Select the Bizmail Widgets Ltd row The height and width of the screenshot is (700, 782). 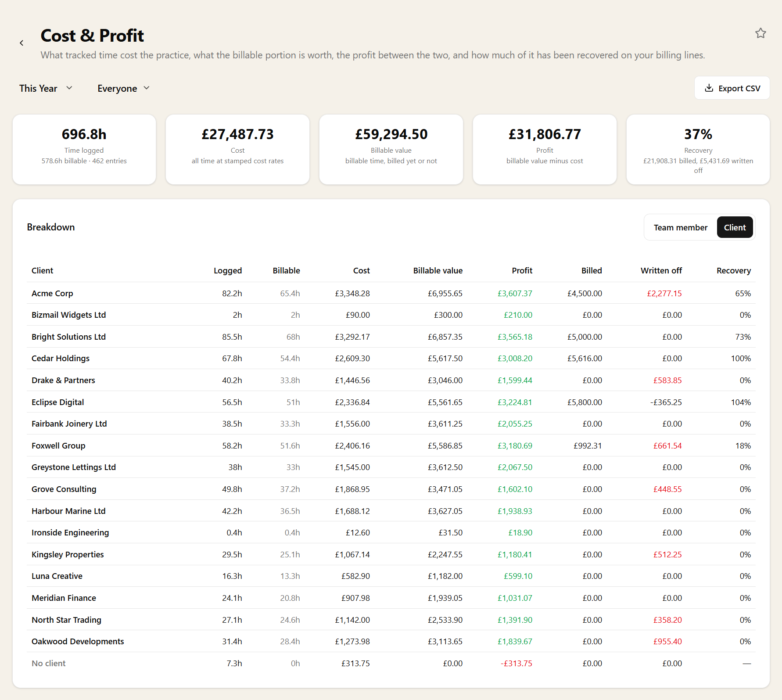[391, 315]
